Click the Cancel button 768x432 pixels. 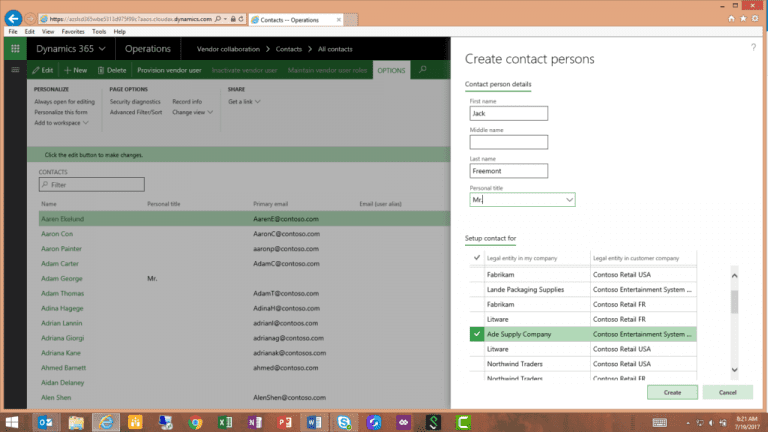[x=727, y=392]
